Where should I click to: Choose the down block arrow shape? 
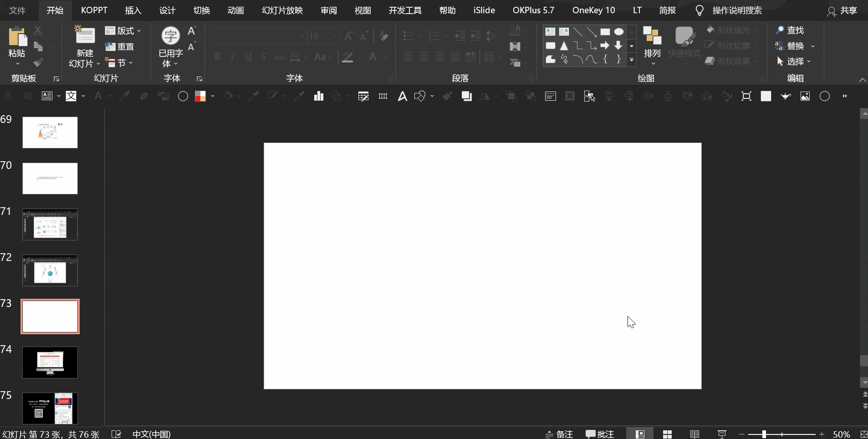[618, 46]
